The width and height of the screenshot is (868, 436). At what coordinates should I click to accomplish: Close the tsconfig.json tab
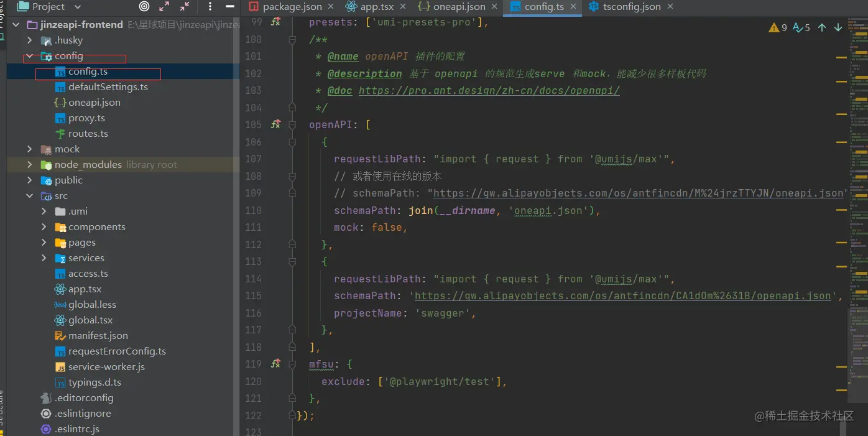(670, 6)
